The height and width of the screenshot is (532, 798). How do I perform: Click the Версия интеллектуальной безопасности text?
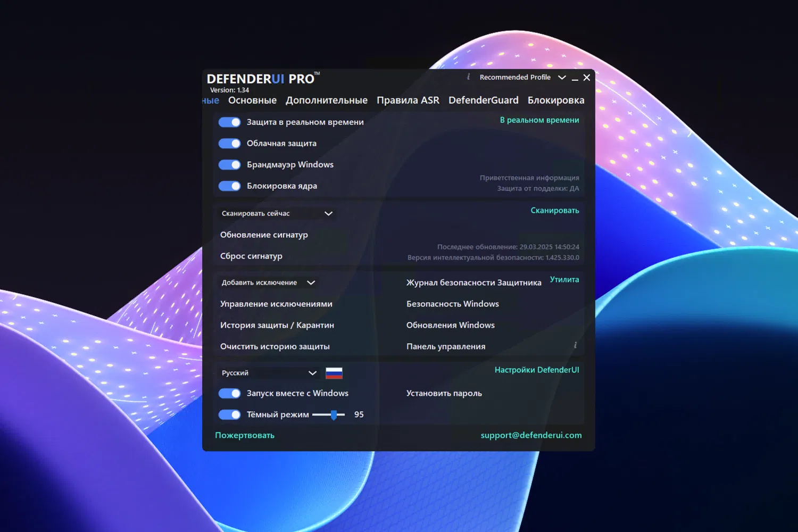[x=493, y=257]
